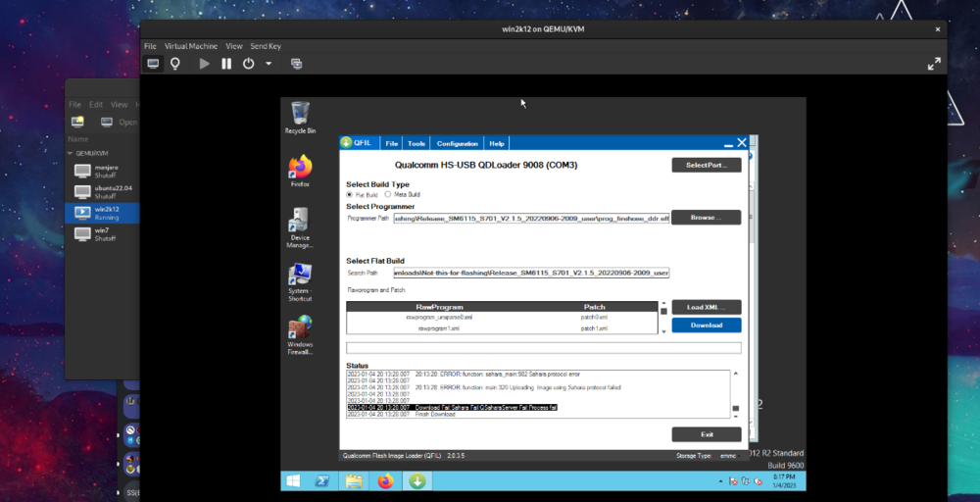Open the Windows Start button
The height and width of the screenshot is (502, 980).
pos(292,480)
